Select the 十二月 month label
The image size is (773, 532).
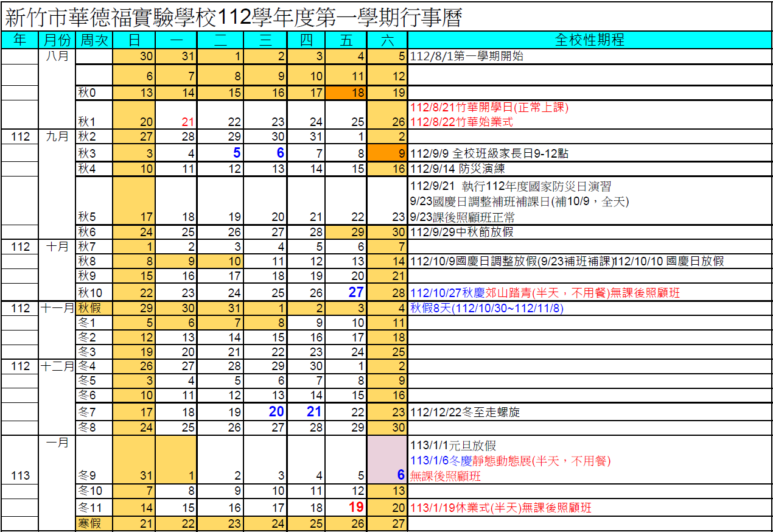coord(57,366)
